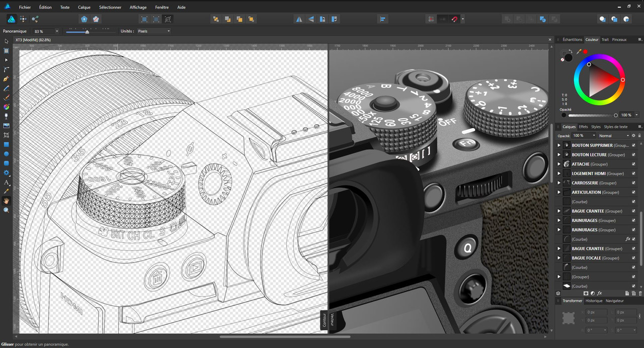This screenshot has width=644, height=348.
Task: Expand the LOGEMENT HDMI group
Action: pos(559,173)
